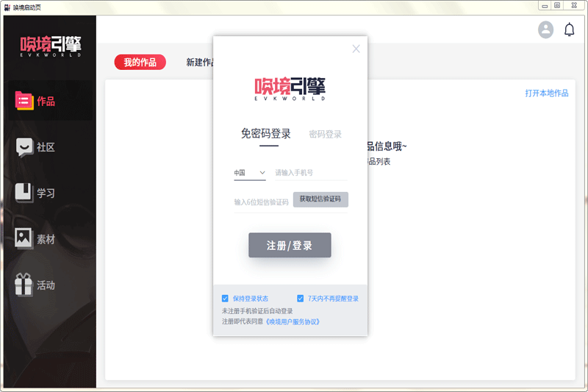588x392 pixels.
Task: Click the 未注册手机验证后自动登录 text
Action: pos(257,311)
